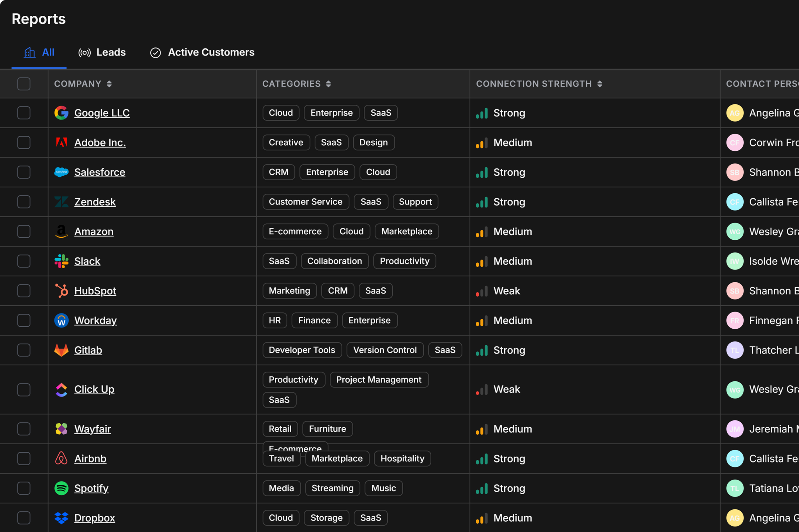Click the Amazon logo icon
The image size is (799, 532).
(61, 231)
